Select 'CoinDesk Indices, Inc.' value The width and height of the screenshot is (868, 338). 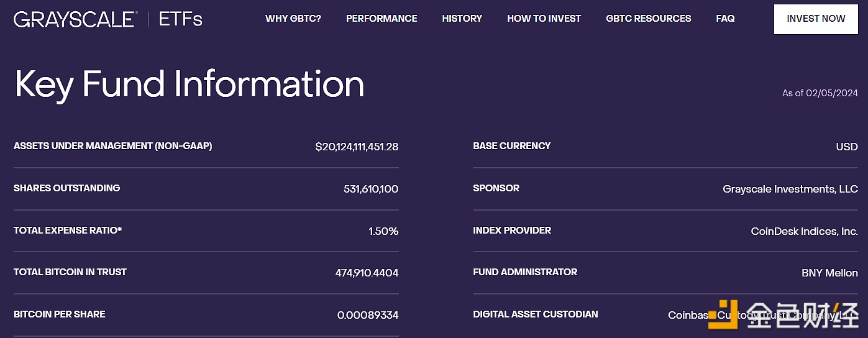[805, 231]
